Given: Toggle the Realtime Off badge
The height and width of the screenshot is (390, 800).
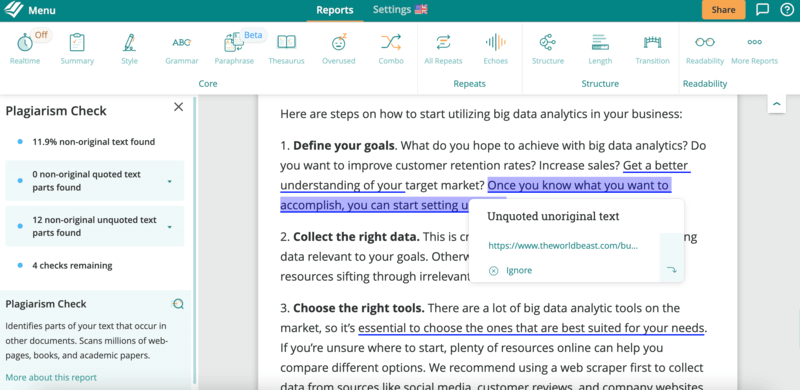Looking at the screenshot, I should click(41, 35).
